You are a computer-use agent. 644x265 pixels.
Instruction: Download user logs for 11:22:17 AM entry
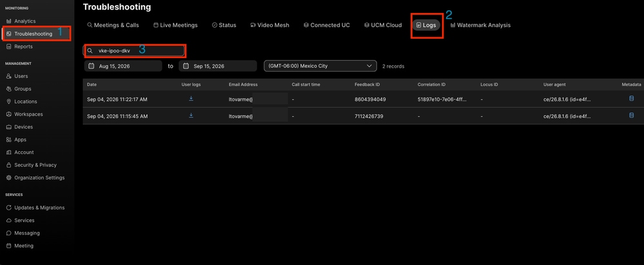pos(191,99)
